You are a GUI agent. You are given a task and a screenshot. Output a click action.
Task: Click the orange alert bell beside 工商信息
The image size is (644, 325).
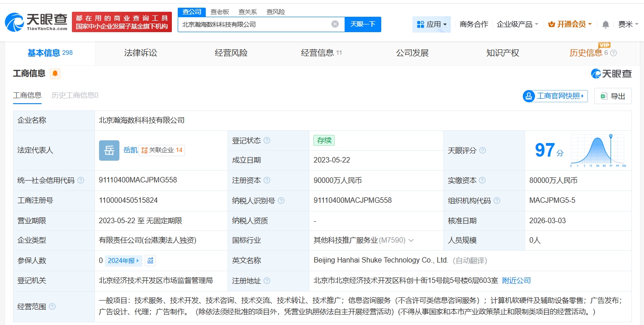coord(55,73)
